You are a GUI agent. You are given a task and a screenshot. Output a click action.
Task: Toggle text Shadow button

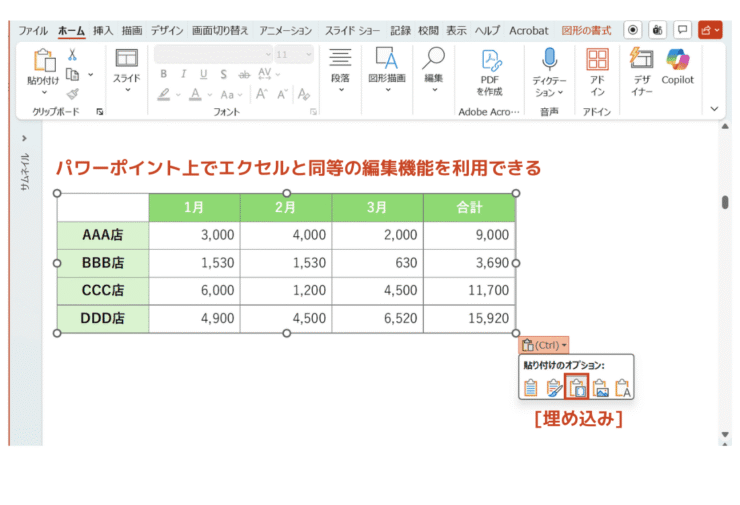point(223,74)
